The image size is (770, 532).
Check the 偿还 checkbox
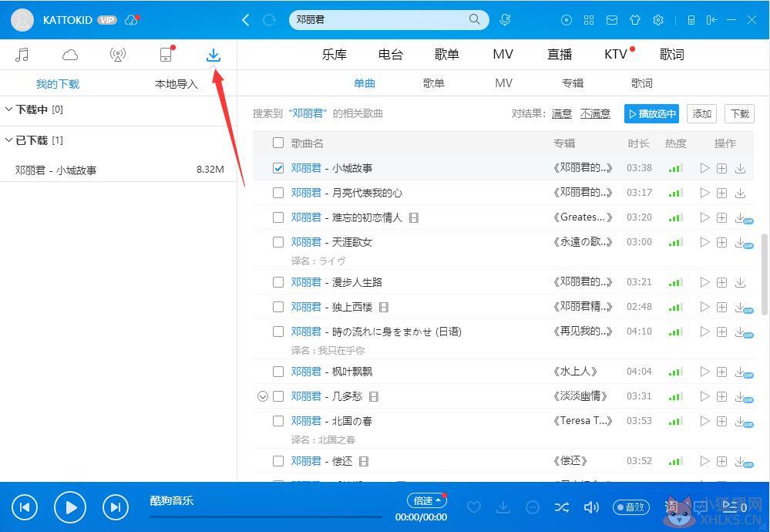(x=278, y=461)
